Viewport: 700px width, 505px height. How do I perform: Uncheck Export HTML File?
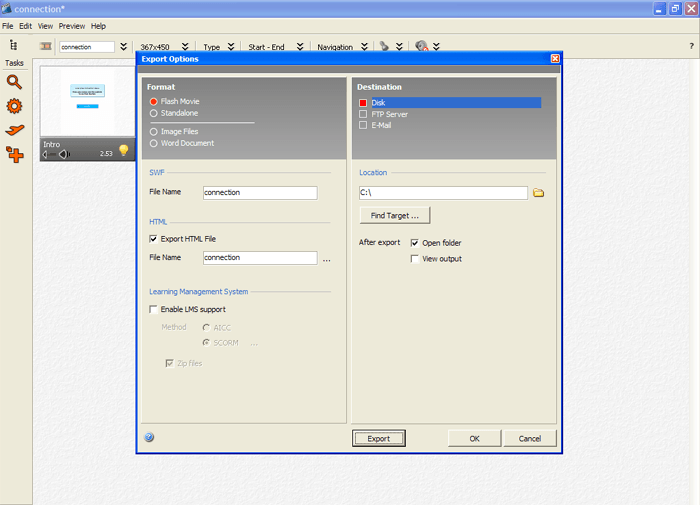click(153, 239)
